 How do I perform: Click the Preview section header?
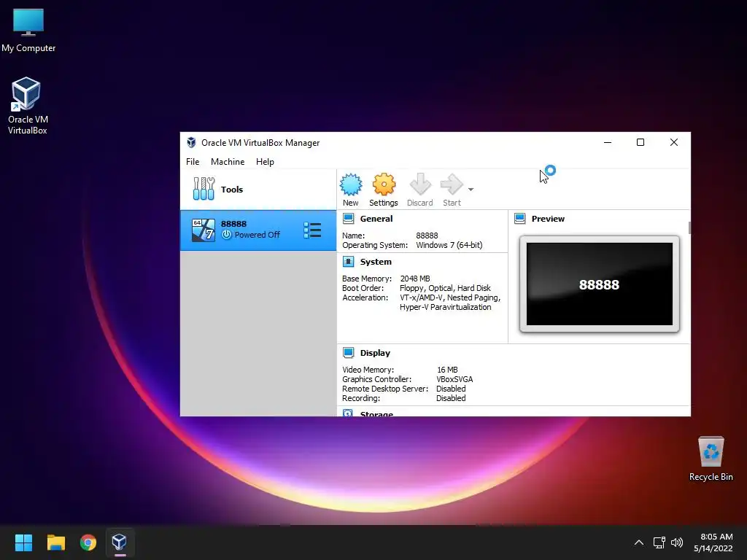point(548,219)
